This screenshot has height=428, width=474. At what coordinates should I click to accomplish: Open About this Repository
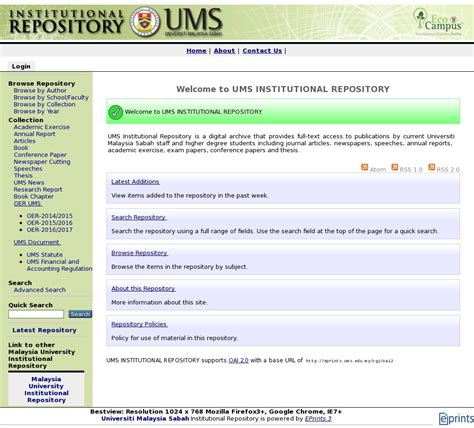[143, 289]
